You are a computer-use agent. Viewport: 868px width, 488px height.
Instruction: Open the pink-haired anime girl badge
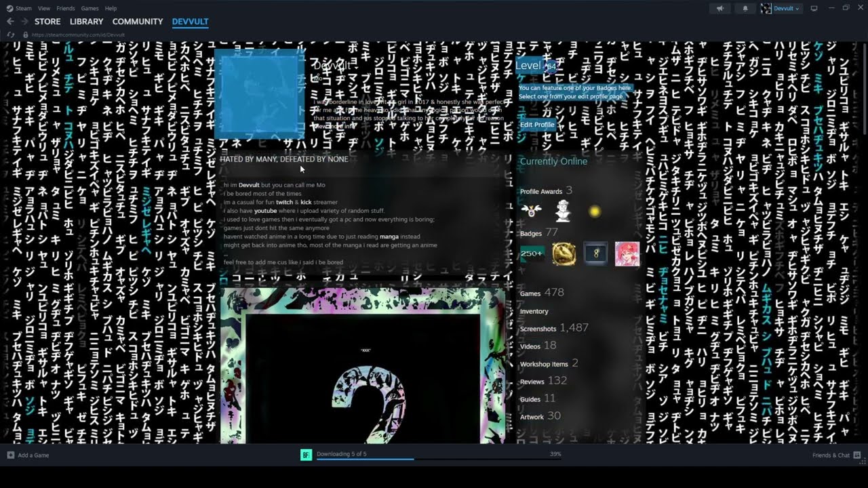627,254
